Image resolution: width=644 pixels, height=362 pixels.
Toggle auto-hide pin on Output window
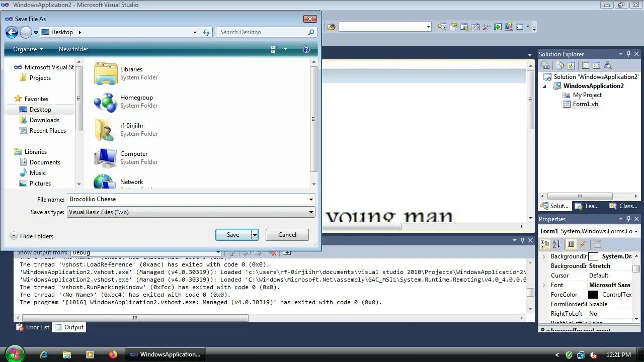[x=522, y=241]
